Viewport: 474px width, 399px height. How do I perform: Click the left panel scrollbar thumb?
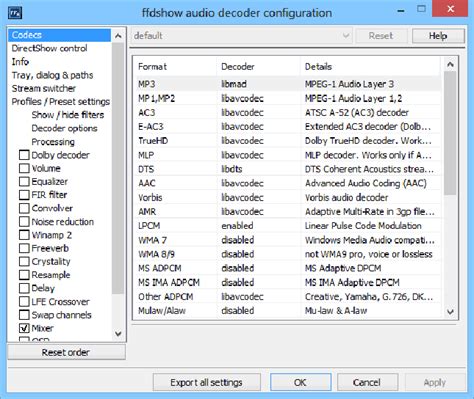click(118, 168)
